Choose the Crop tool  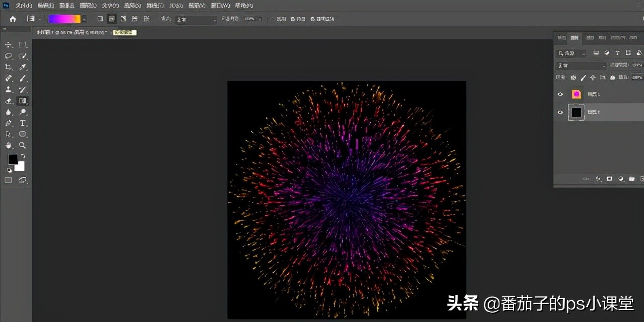tap(9, 67)
